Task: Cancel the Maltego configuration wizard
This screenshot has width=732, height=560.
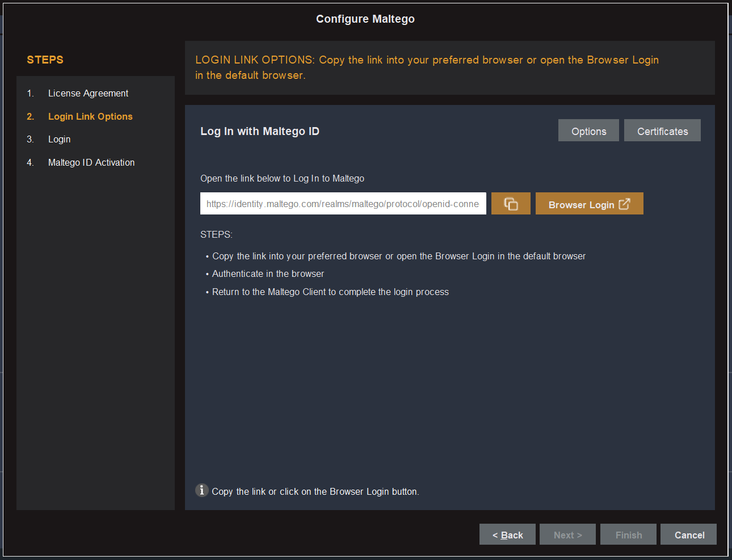Action: (688, 534)
